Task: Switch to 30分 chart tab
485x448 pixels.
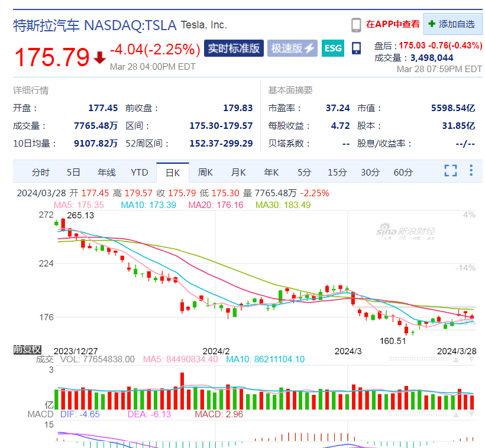Action: point(370,172)
